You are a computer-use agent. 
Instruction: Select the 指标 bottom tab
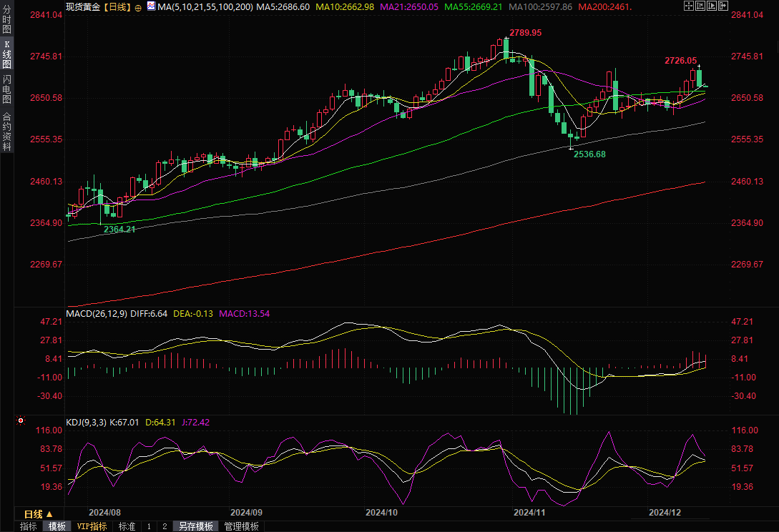29,526
